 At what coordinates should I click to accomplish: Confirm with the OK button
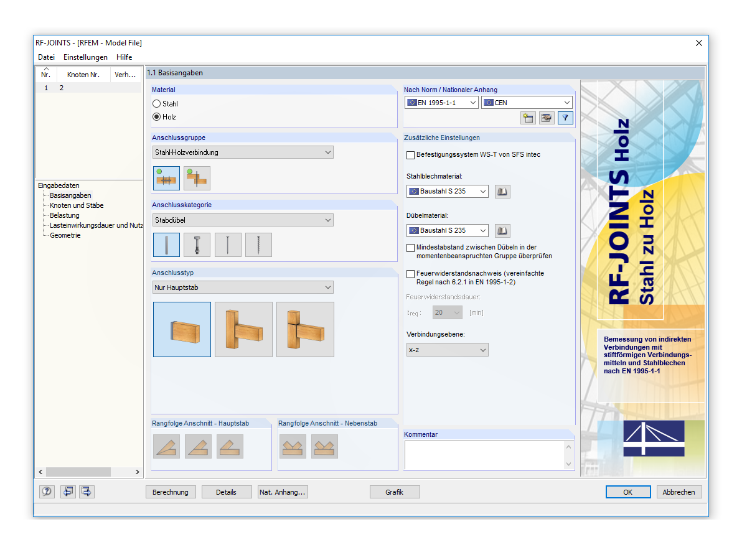pos(628,492)
